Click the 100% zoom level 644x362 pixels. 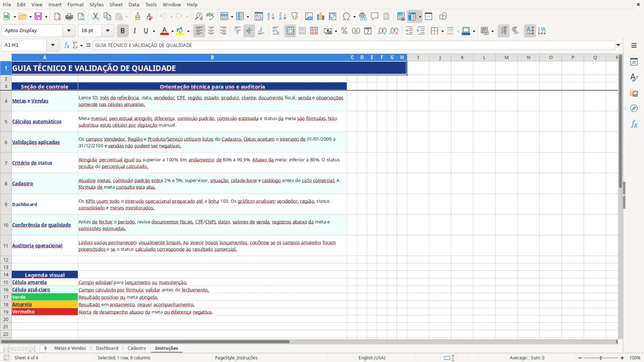click(x=635, y=358)
